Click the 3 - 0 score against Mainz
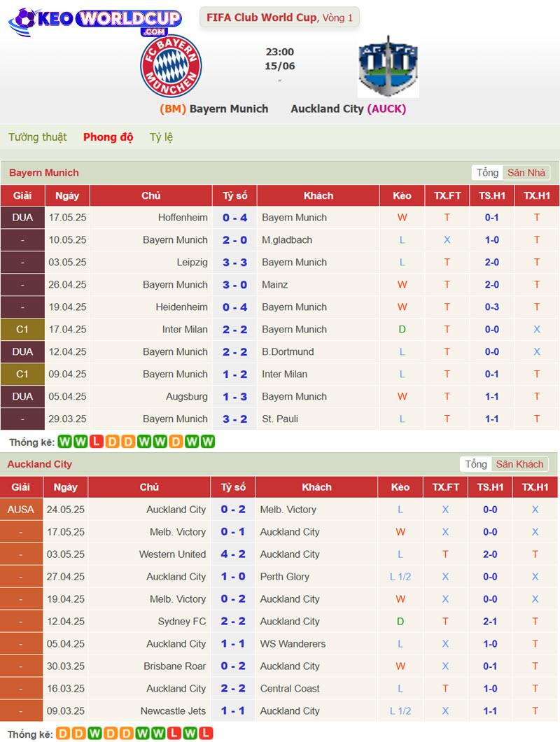The height and width of the screenshot is (742, 560). [x=234, y=285]
